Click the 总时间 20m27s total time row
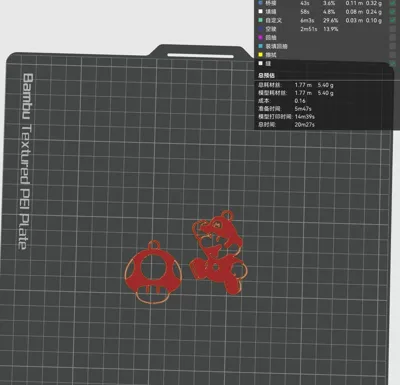The height and width of the screenshot is (385, 400). (x=286, y=125)
